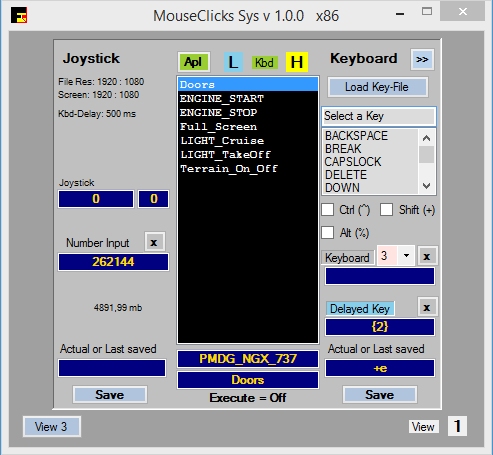This screenshot has height=455, width=493.
Task: Click the green Kbd icon
Action: (x=265, y=62)
